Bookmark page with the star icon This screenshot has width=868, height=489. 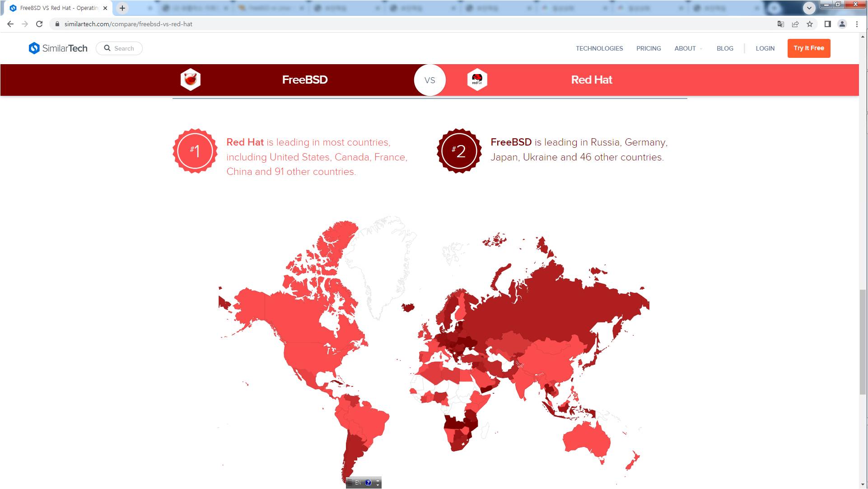click(x=810, y=24)
